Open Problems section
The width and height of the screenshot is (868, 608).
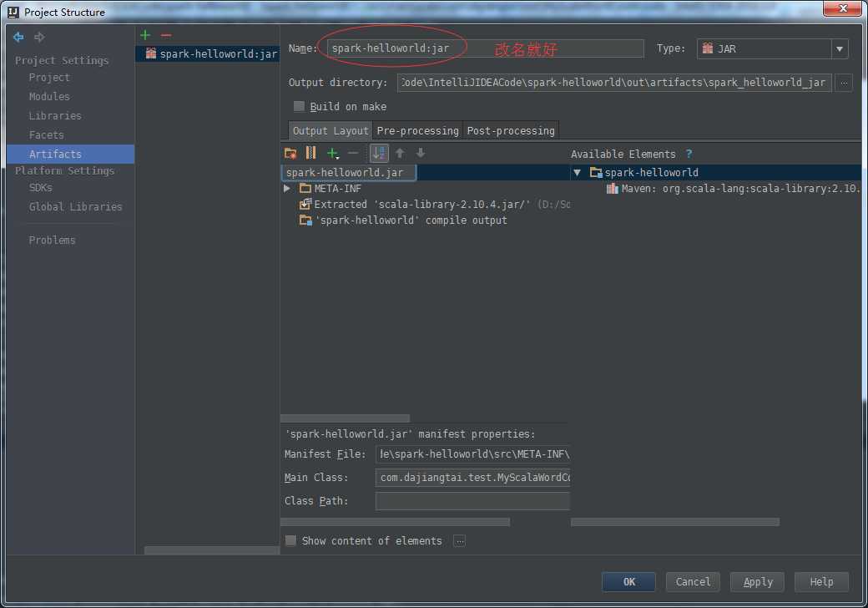(x=52, y=240)
